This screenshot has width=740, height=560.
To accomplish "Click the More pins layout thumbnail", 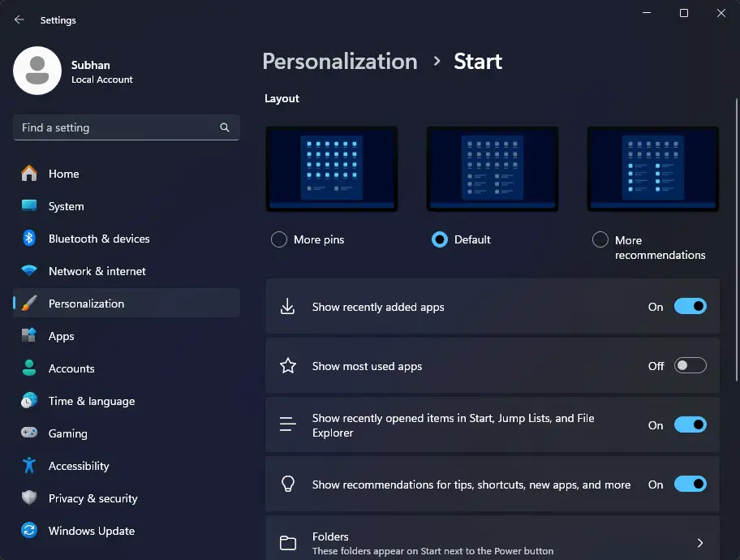I will (x=331, y=169).
